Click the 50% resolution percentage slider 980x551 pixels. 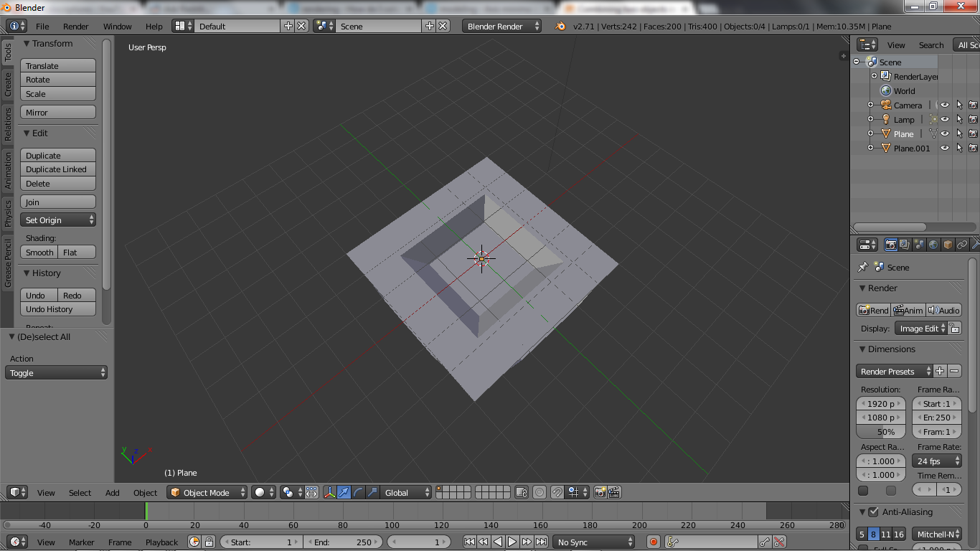pyautogui.click(x=881, y=432)
